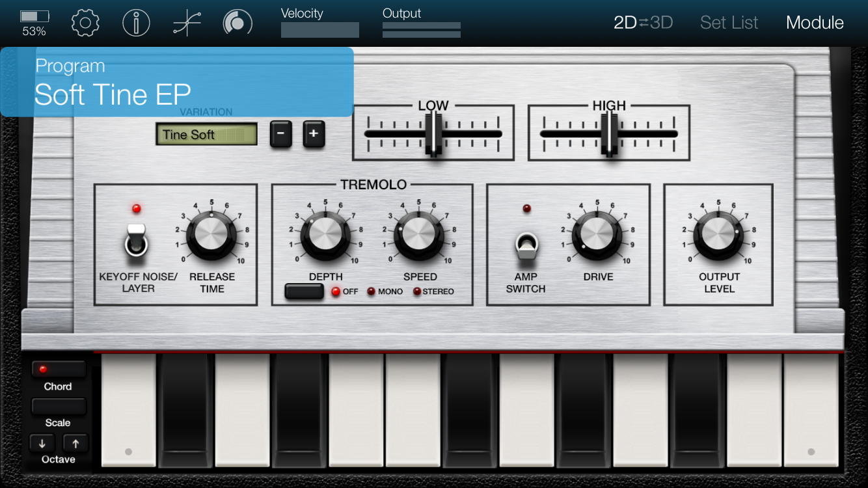Image resolution: width=868 pixels, height=488 pixels.
Task: Open the velocity curve icon
Action: (187, 23)
